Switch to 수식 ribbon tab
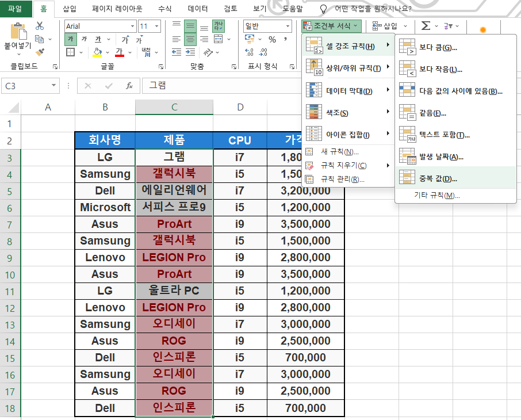Screen dimensions: 521x420 (165, 9)
